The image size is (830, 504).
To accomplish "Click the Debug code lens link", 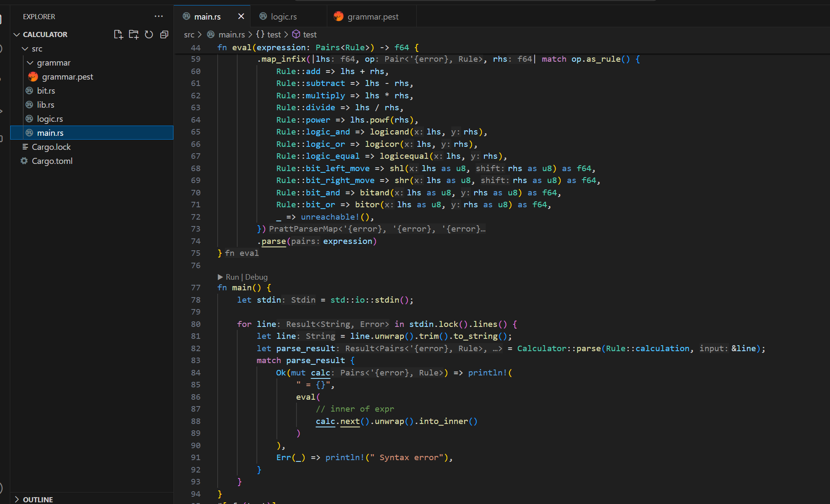I will (x=256, y=277).
